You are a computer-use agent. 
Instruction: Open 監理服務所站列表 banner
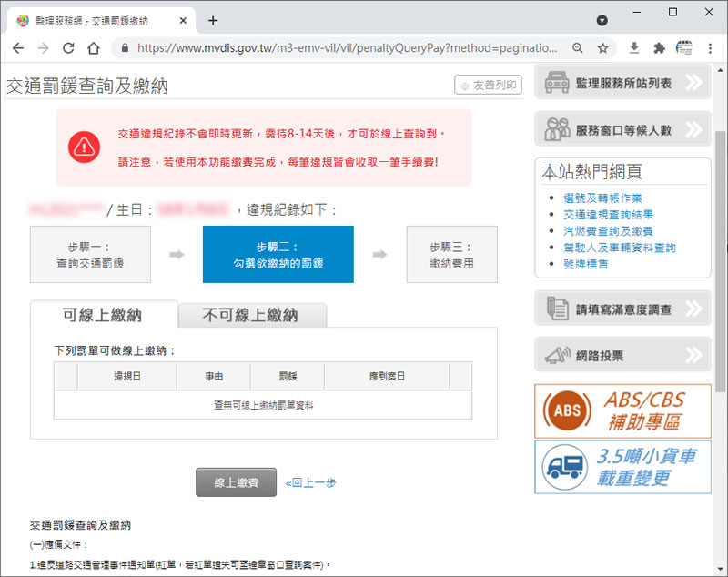click(x=622, y=83)
